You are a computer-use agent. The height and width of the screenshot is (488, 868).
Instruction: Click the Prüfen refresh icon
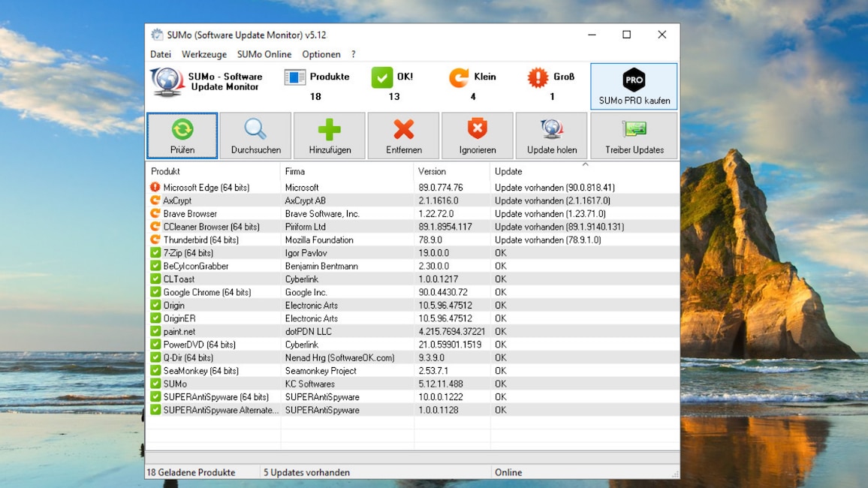point(182,129)
